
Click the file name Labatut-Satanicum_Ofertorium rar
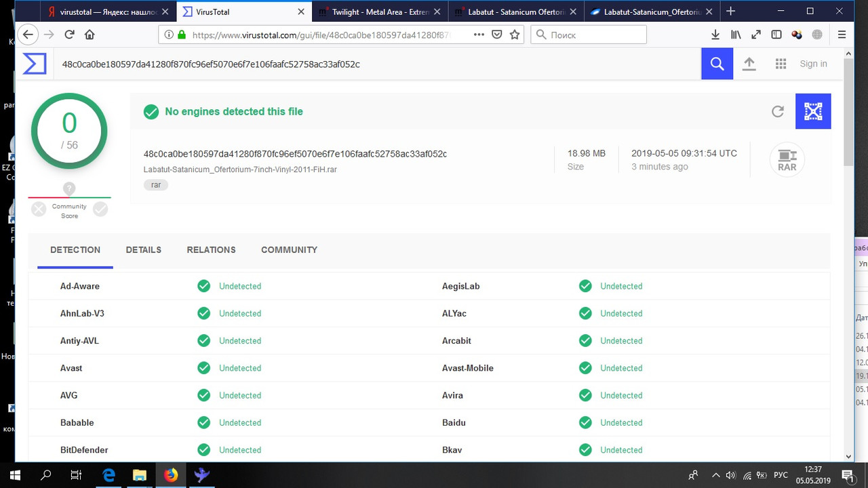240,169
